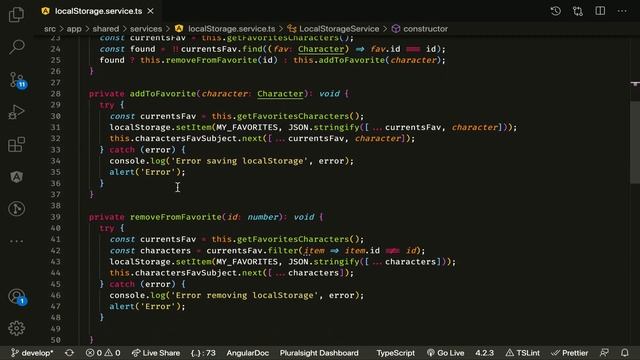
Task: Click the {.}: 73 status item
Action: tap(203, 353)
